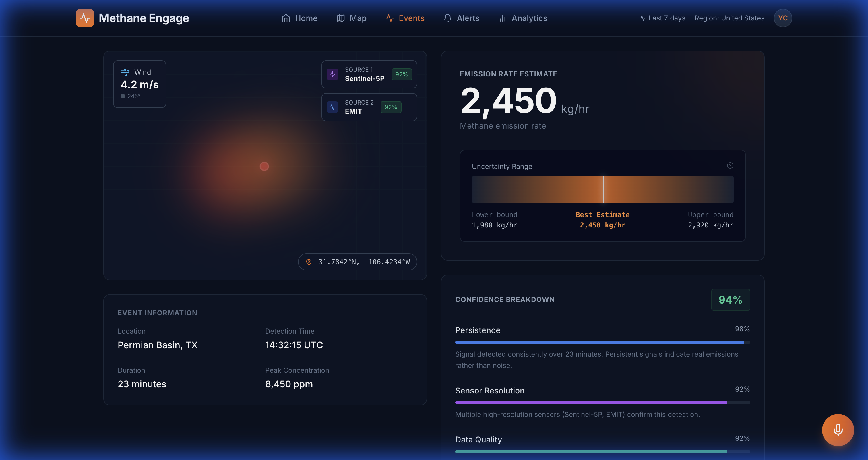
Task: Click the Emission Rate Estimate heading
Action: (508, 74)
